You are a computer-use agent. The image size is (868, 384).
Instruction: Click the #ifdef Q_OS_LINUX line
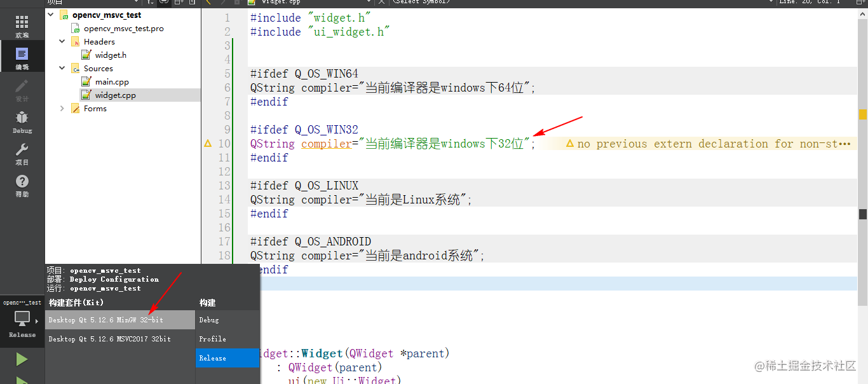pos(304,186)
